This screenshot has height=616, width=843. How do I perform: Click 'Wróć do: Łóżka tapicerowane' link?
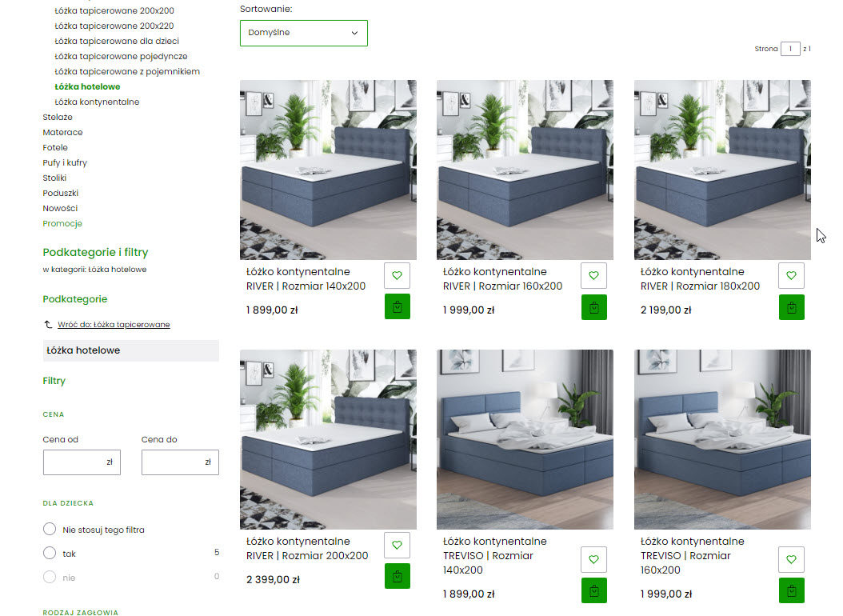tap(114, 325)
